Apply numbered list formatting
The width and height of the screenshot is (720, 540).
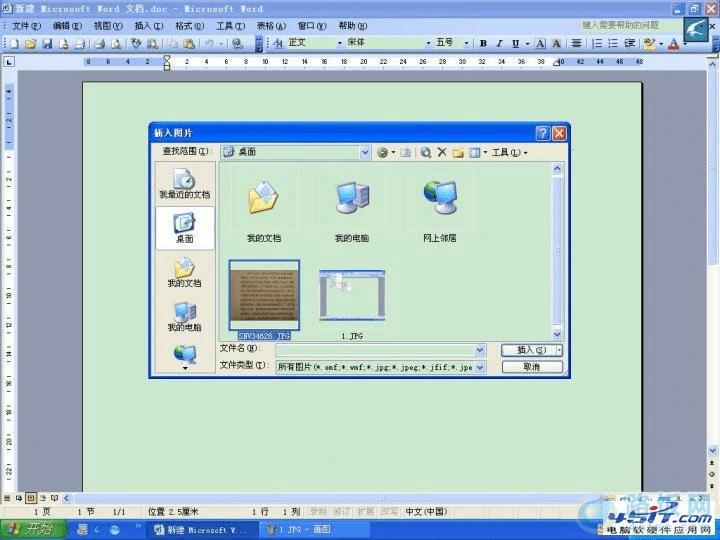coord(597,43)
